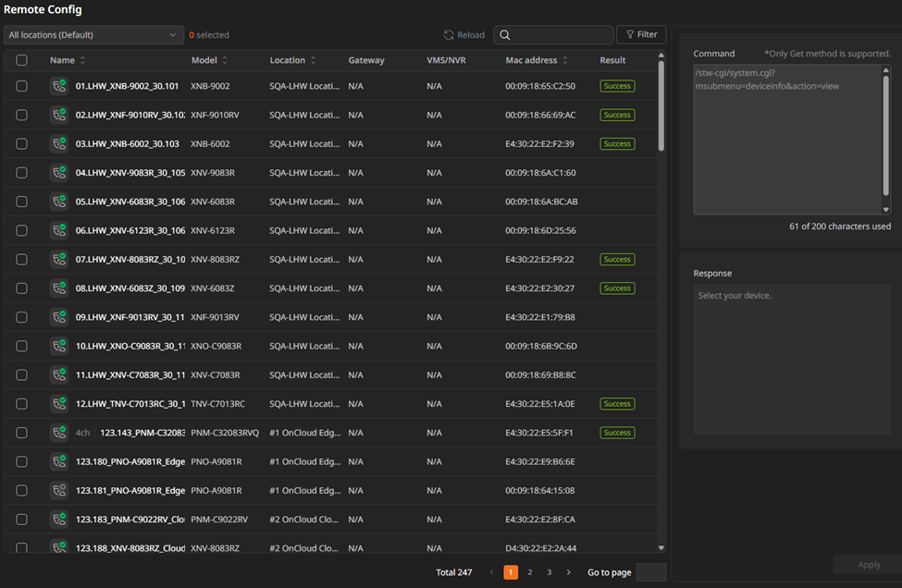
Task: Click the magnifier icon in the search bar
Action: point(504,34)
